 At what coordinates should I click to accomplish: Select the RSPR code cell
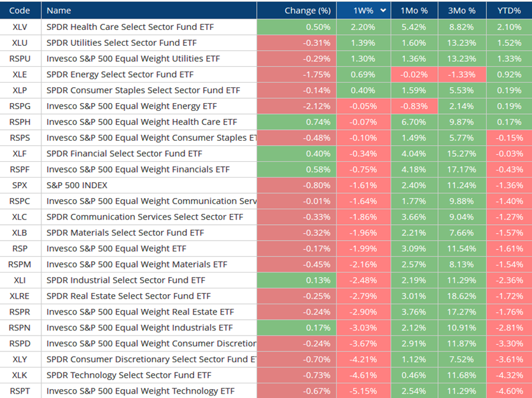20,312
